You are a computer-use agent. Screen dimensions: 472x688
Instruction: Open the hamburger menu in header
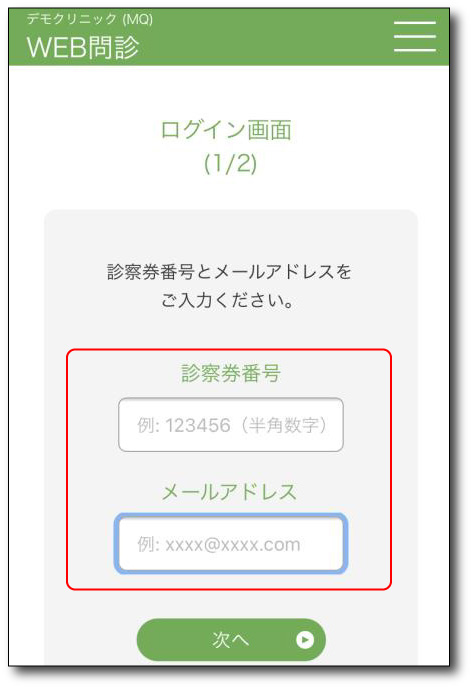point(415,36)
